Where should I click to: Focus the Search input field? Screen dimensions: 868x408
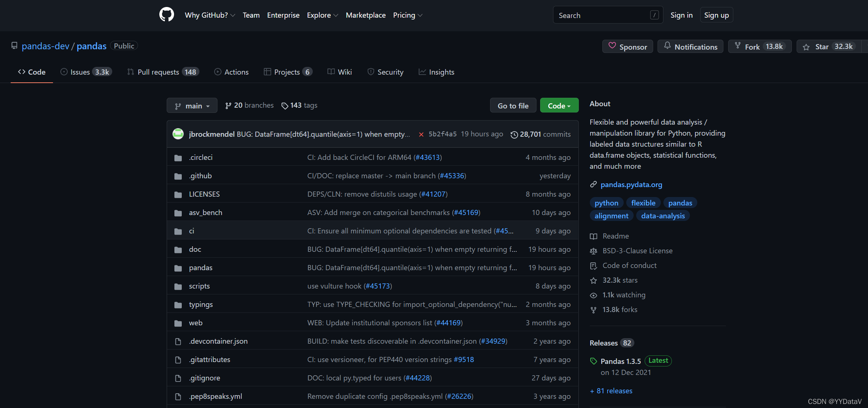click(608, 15)
